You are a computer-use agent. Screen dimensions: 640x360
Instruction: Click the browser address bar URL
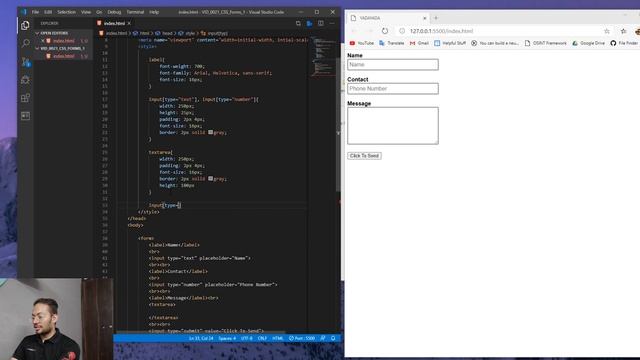[441, 31]
